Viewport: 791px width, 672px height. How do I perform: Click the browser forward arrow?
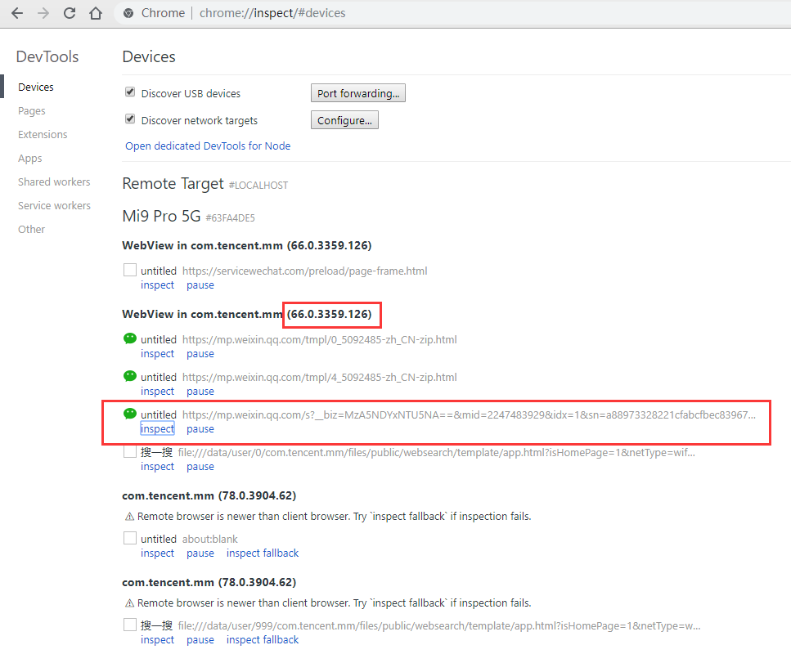(x=43, y=13)
